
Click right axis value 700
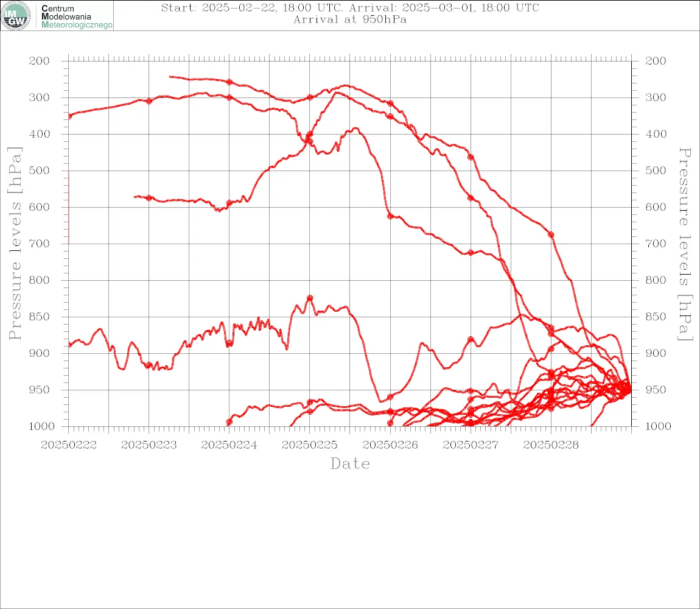click(656, 244)
